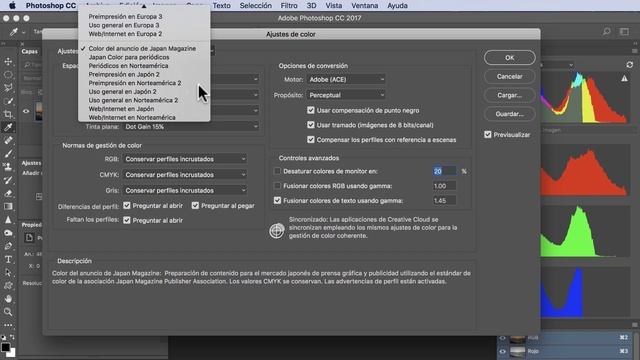Viewport: 640px width, 360px height.
Task: Select the Brush tool
Action: coord(8,153)
